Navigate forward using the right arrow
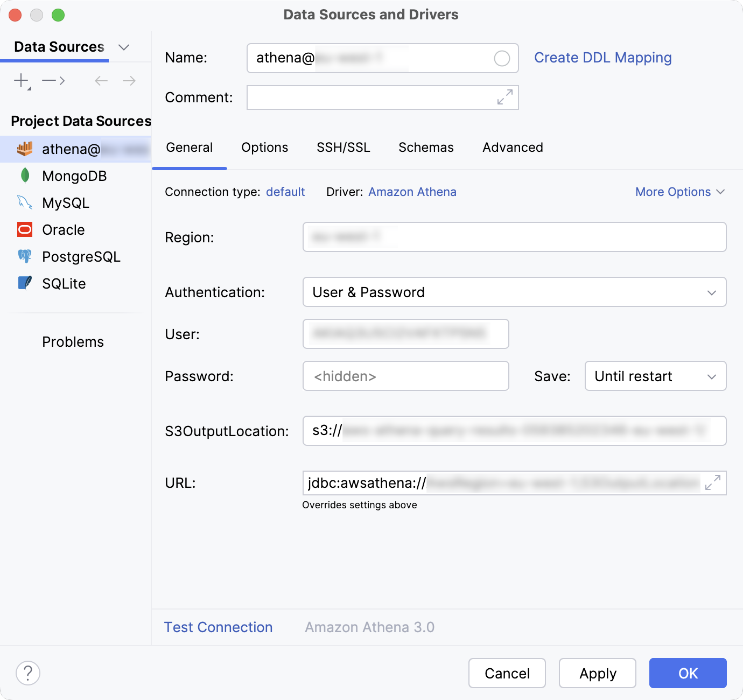This screenshot has height=700, width=743. click(x=128, y=80)
